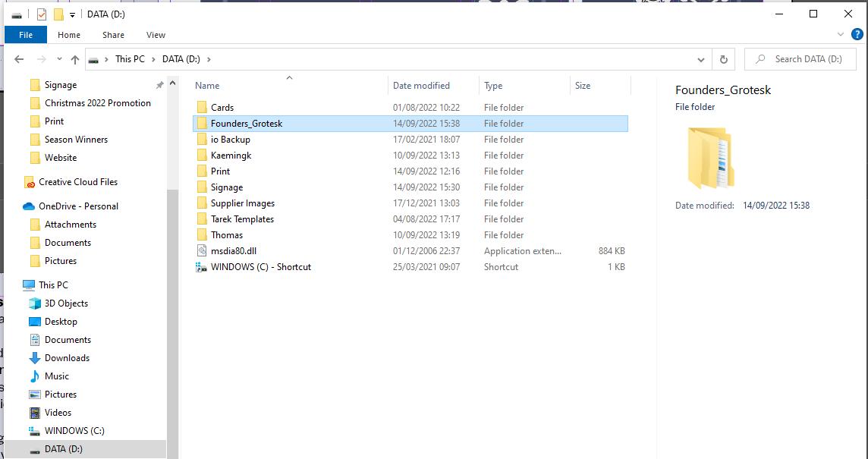
Task: Select the Founders_Grotesk folder row
Action: point(410,124)
